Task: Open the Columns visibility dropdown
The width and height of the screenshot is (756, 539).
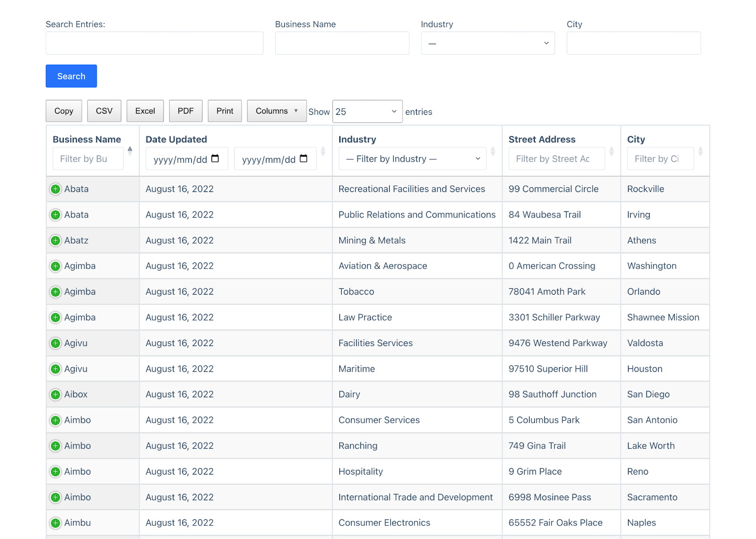Action: click(276, 111)
